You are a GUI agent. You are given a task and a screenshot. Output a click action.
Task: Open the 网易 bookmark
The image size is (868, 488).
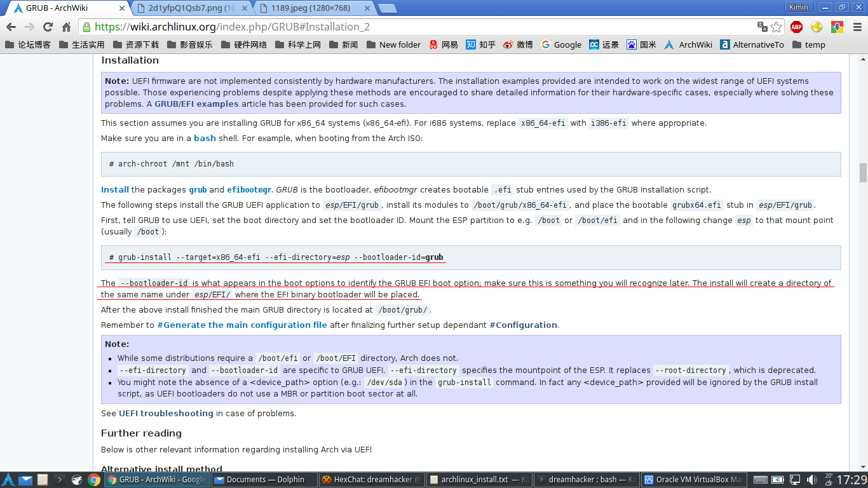point(444,44)
